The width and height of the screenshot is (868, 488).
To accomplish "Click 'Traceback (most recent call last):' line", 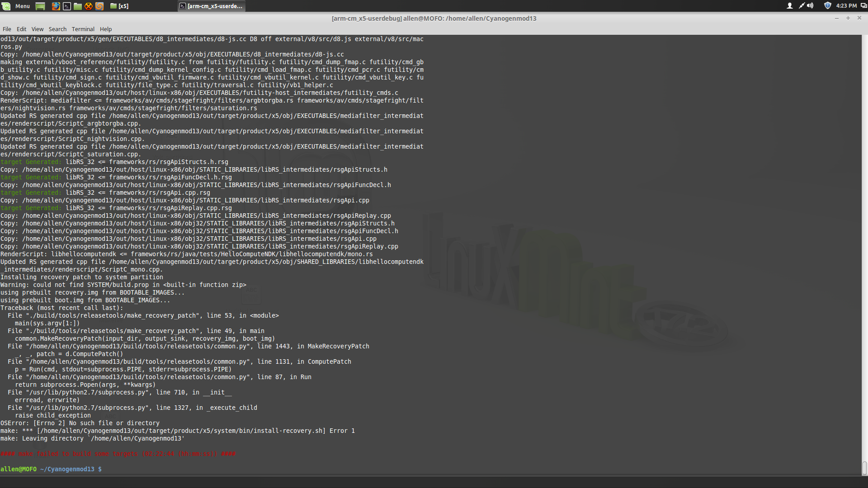I will click(x=62, y=308).
